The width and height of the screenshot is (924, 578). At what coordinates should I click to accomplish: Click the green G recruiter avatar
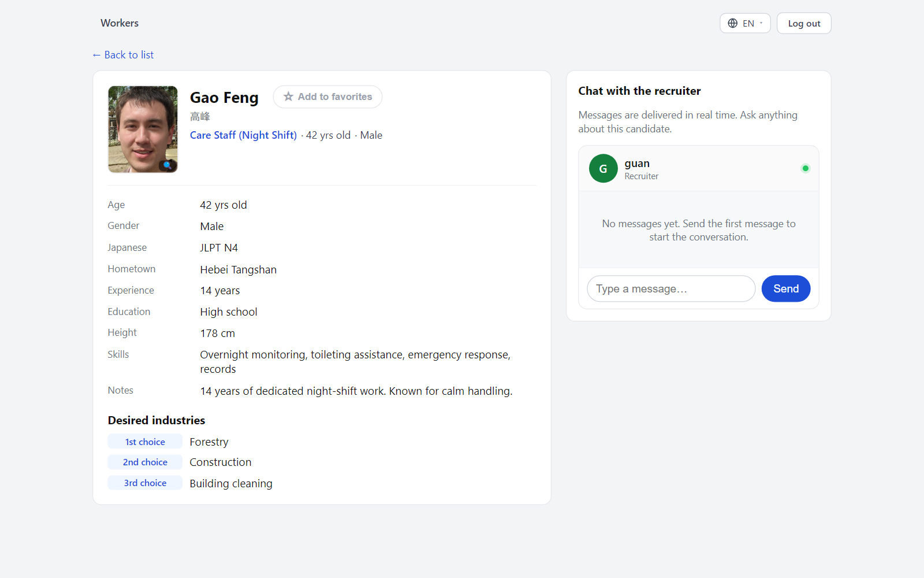[603, 168]
